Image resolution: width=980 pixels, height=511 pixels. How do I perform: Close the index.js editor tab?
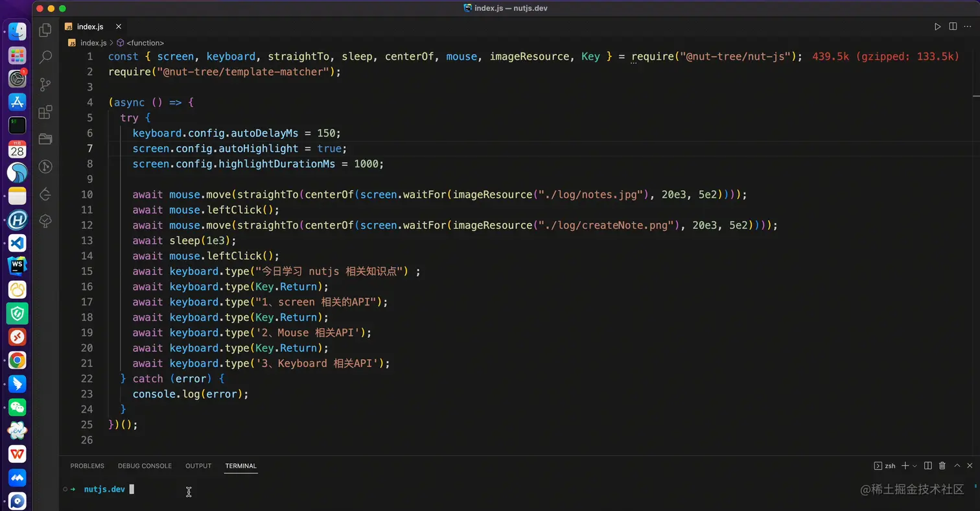(x=119, y=27)
